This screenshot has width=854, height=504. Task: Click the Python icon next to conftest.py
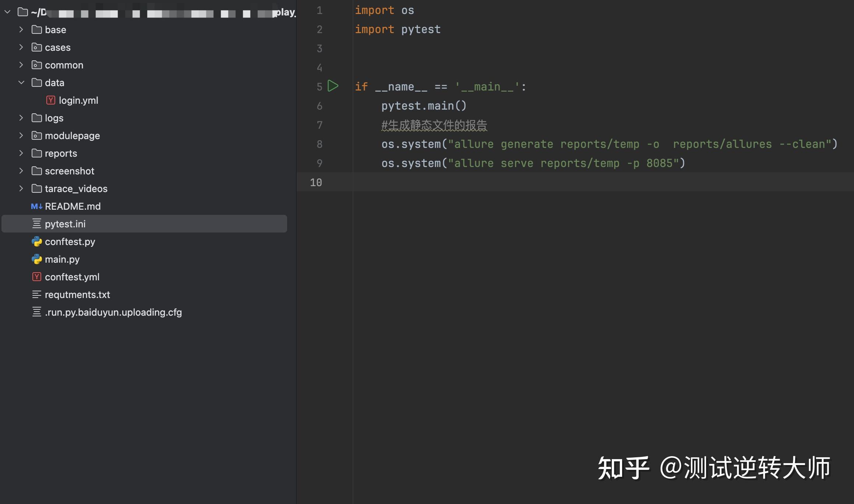click(x=36, y=242)
